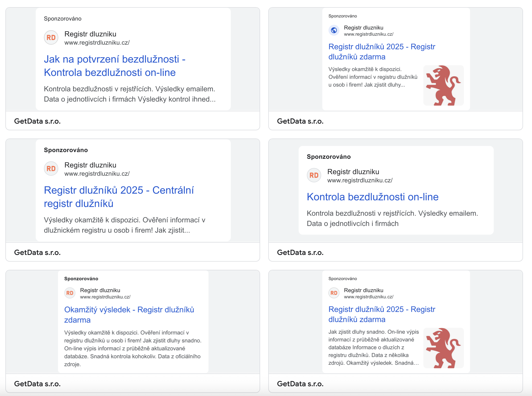Click the www.registrdluzniku.cz/ URL in the 'Jak na potvrzení' ad
This screenshot has width=532, height=396.
coord(97,43)
